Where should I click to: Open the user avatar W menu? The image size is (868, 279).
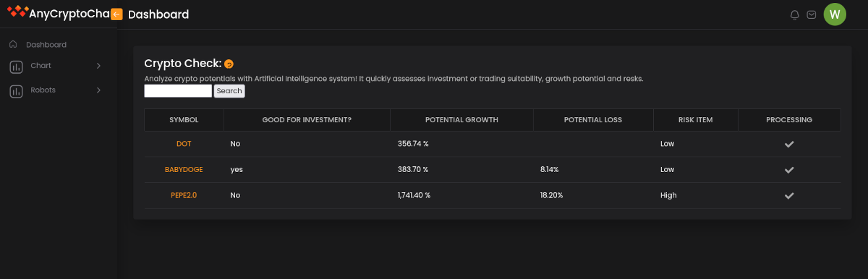click(x=835, y=14)
